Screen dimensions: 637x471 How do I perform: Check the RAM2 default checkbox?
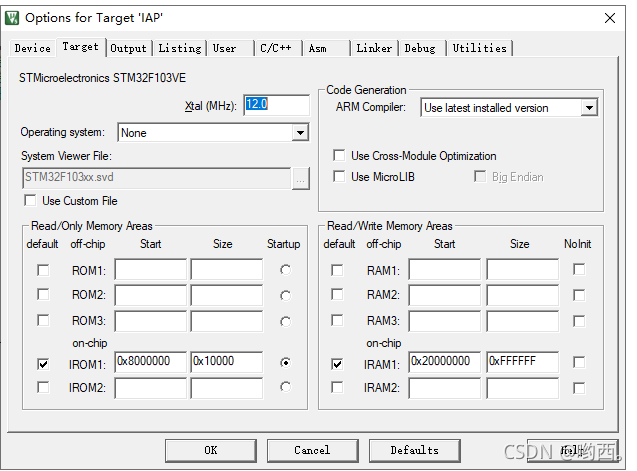point(337,294)
